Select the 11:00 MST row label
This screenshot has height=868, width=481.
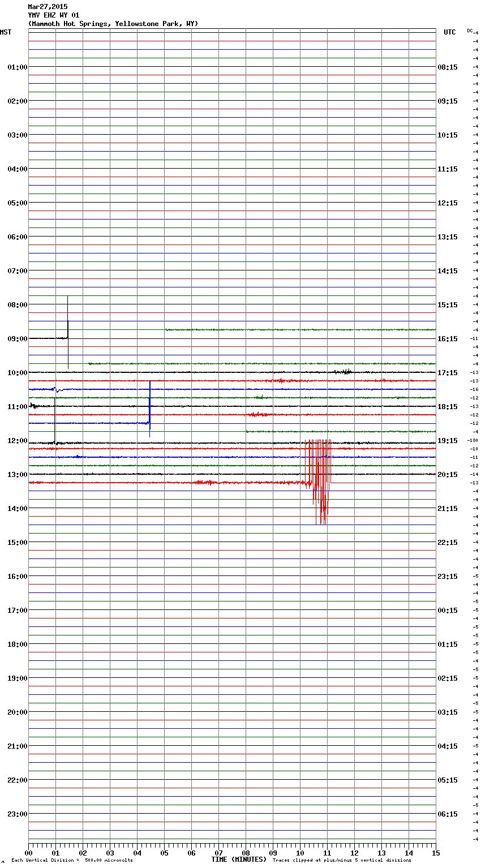click(x=18, y=407)
